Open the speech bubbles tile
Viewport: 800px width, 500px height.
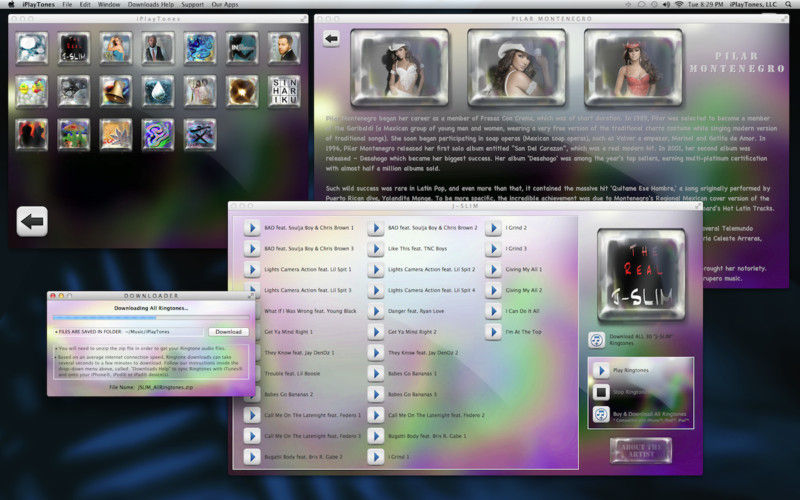point(32,48)
